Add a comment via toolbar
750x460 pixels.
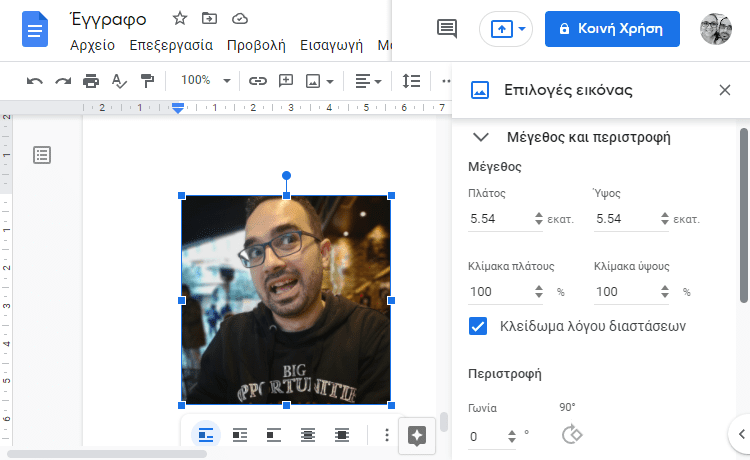pos(286,81)
